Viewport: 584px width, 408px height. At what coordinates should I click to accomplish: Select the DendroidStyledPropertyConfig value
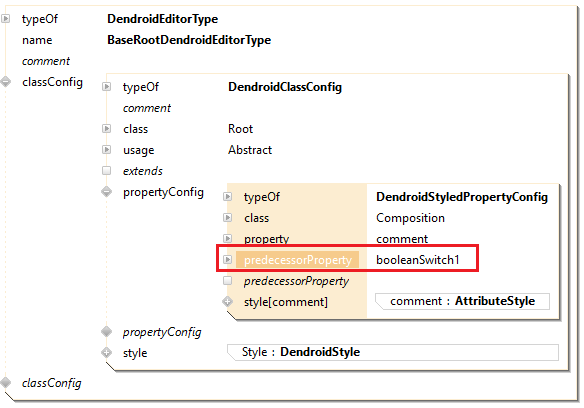pos(462,197)
